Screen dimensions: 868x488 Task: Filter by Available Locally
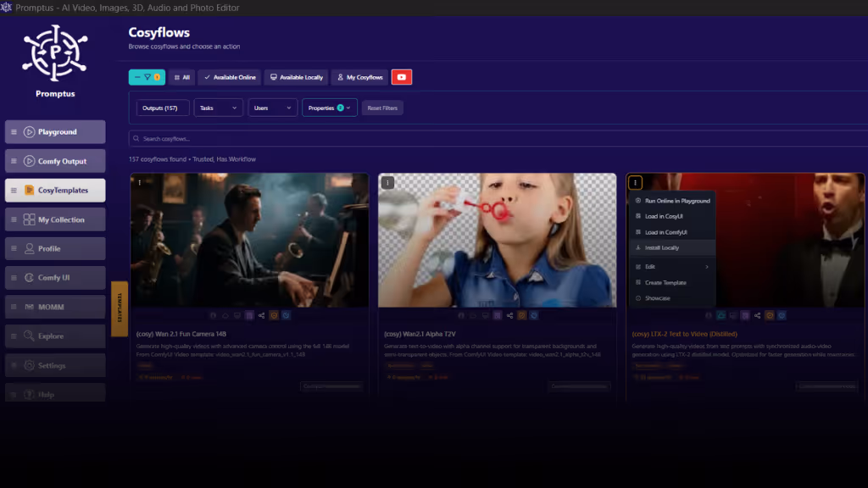coord(296,77)
